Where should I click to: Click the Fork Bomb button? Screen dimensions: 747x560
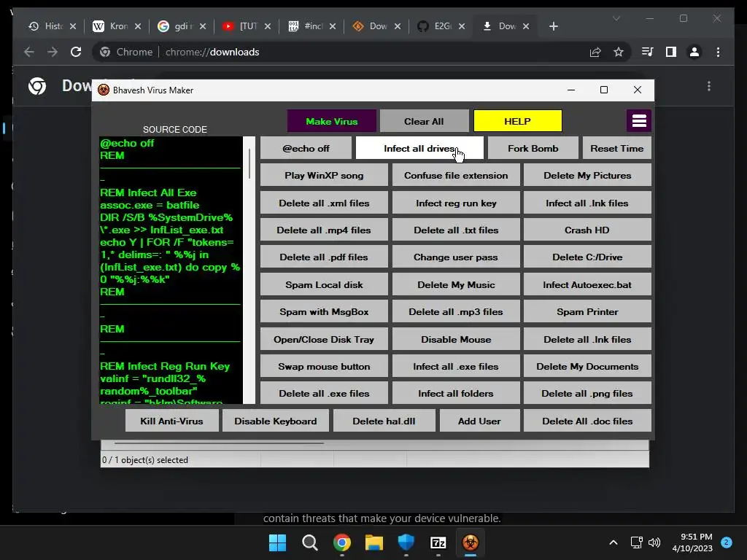(x=533, y=148)
